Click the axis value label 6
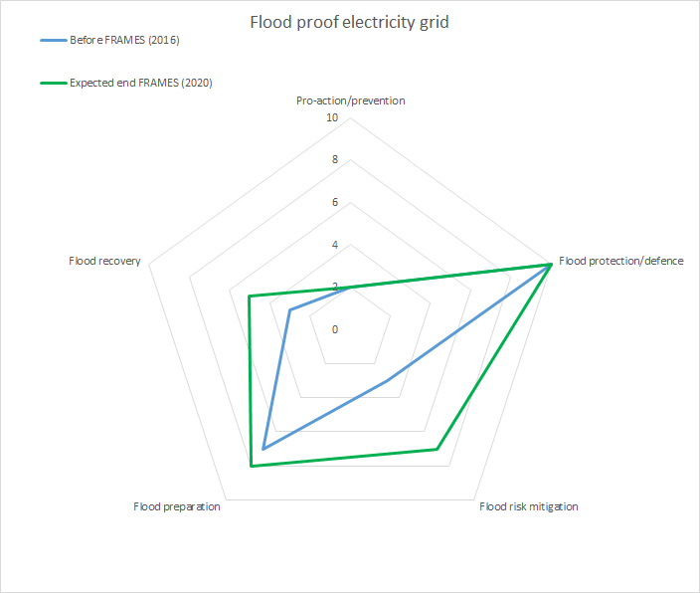The width and height of the screenshot is (700, 593). click(x=335, y=203)
